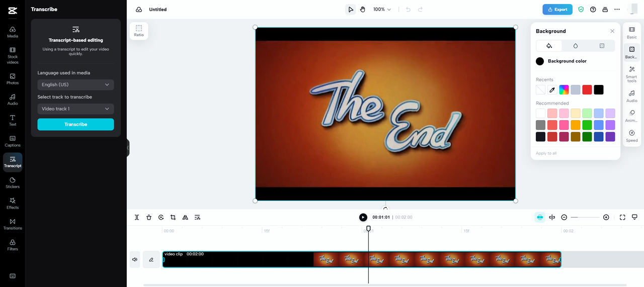This screenshot has height=287, width=644.
Task: Open the Select track to transcribe dropdown
Action: tap(75, 109)
